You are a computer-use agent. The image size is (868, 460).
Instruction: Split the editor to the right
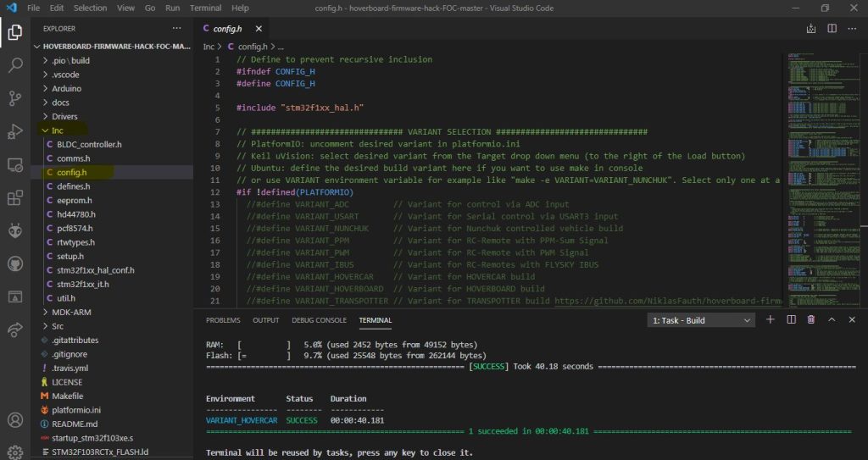click(832, 28)
